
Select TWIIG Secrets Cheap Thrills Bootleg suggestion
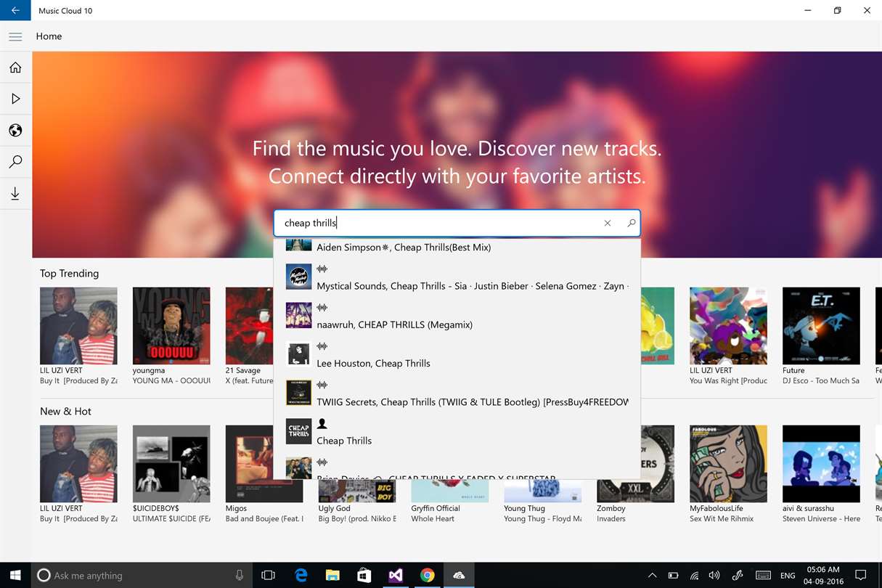point(457,393)
